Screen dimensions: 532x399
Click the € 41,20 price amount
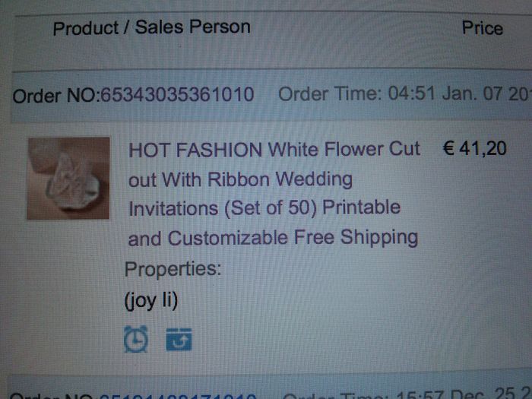point(475,149)
